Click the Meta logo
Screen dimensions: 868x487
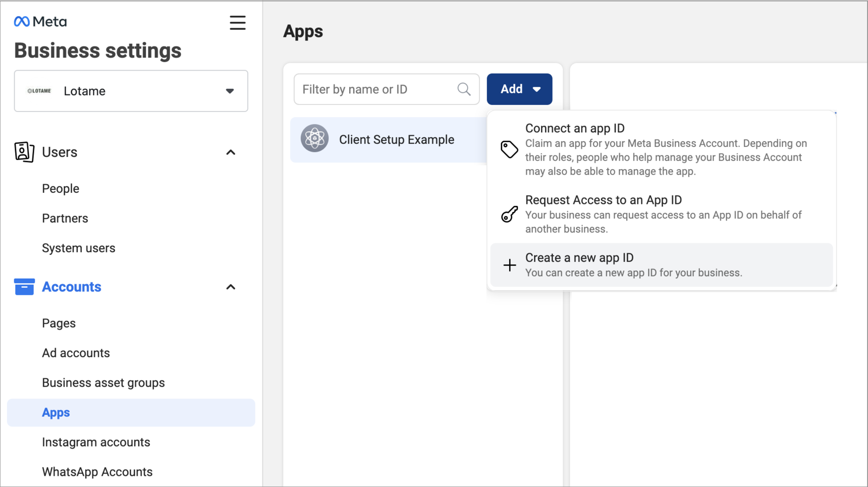[40, 22]
